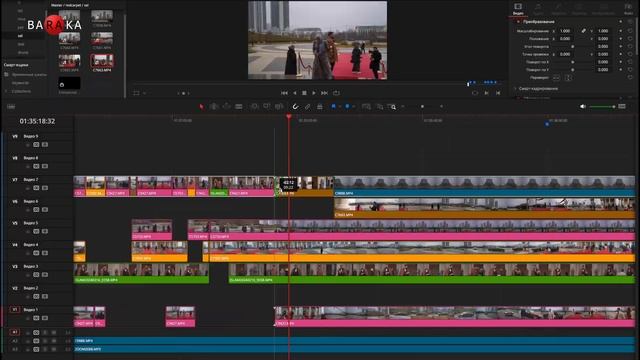The width and height of the screenshot is (640, 360).
Task: Click the Full Extent Zoom icon
Action: (366, 107)
